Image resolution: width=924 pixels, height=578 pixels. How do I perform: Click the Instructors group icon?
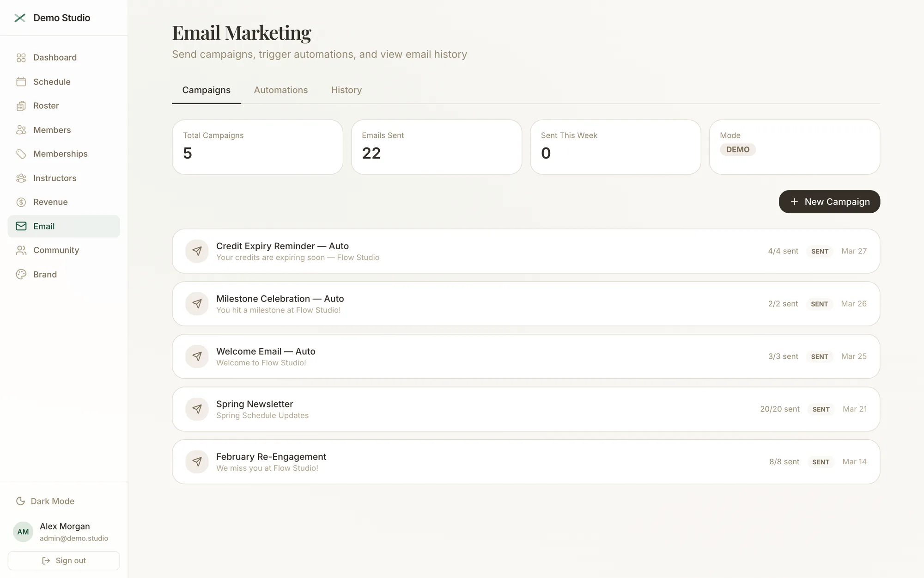pyautogui.click(x=21, y=178)
